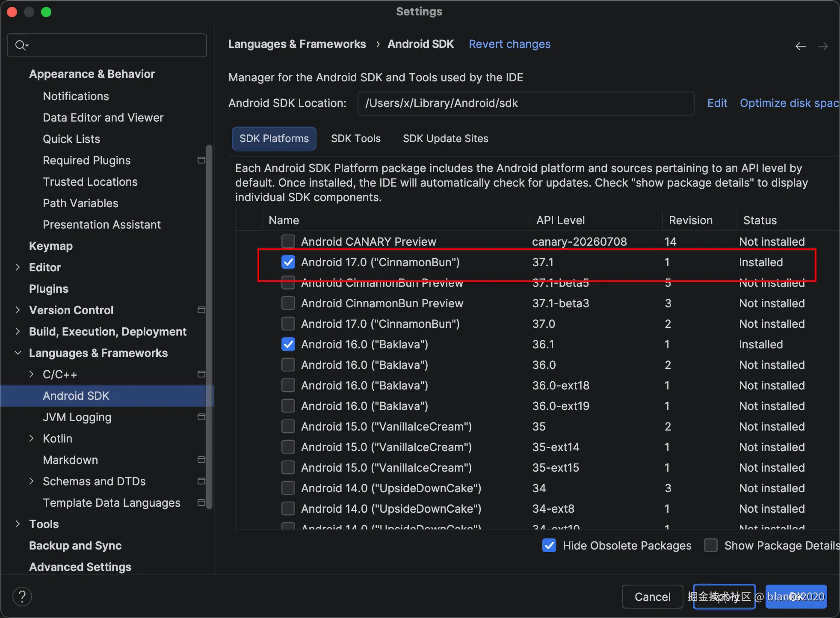840x618 pixels.
Task: Click the search magnifier icon
Action: (21, 45)
